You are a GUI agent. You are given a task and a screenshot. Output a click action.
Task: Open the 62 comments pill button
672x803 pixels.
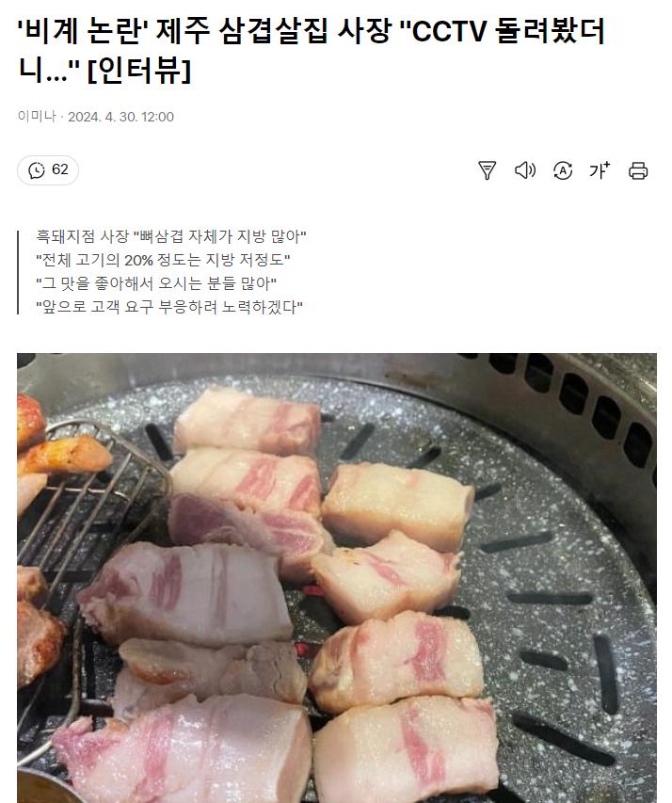pos(48,170)
